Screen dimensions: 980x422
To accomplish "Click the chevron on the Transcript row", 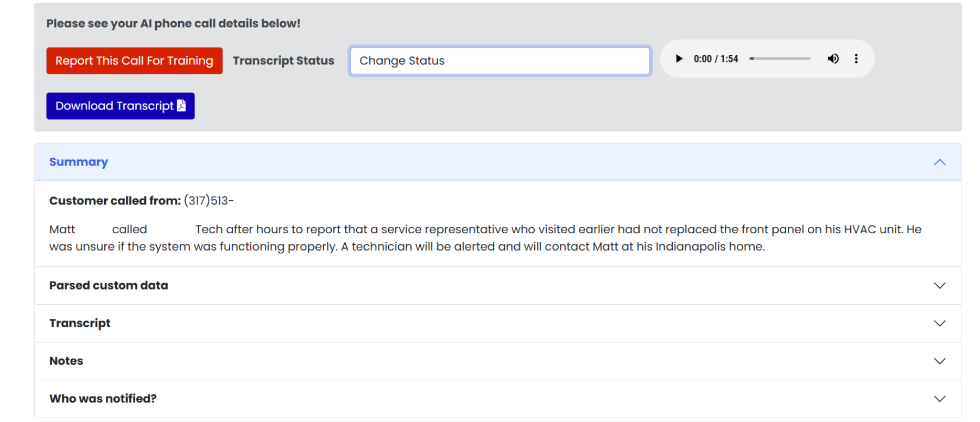I will pyautogui.click(x=939, y=323).
